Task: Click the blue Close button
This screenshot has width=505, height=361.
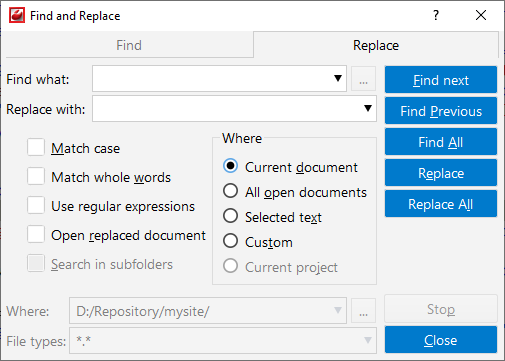Action: point(441,340)
